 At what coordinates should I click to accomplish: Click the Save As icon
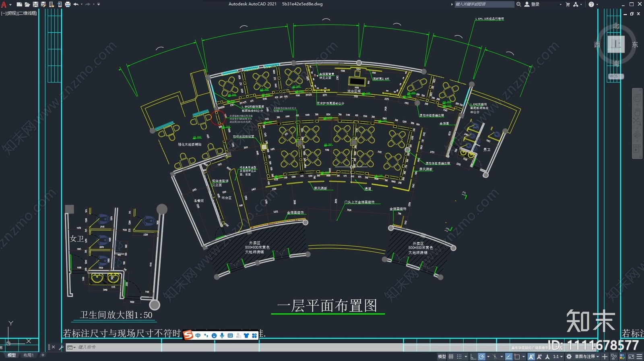[x=43, y=4]
